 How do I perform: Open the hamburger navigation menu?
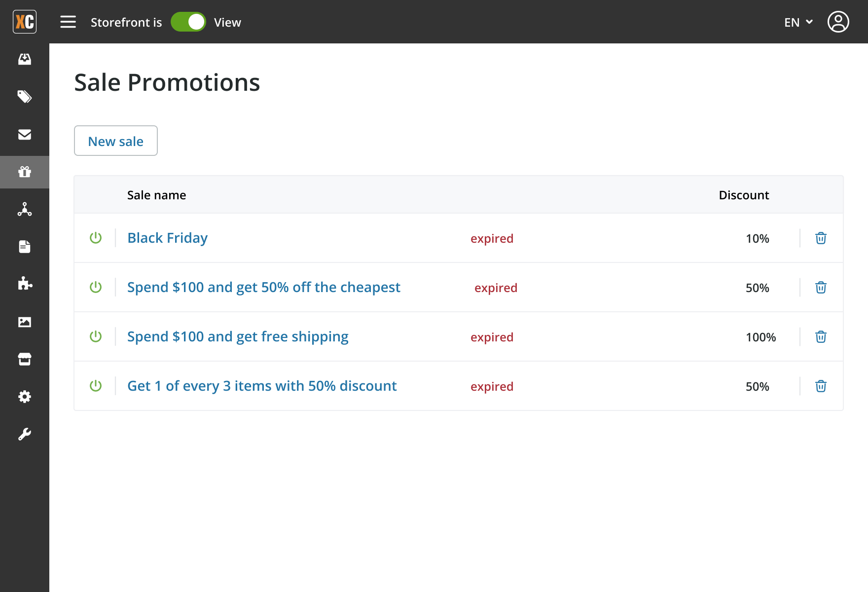click(68, 22)
